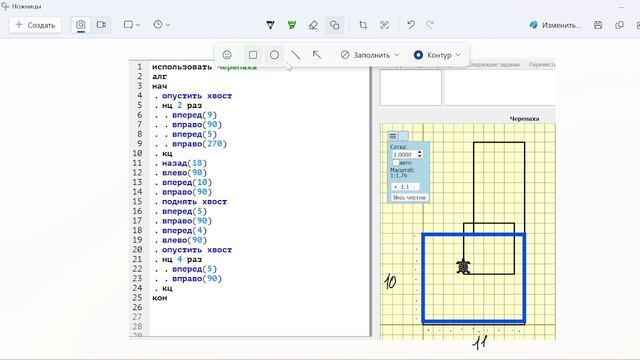
Task: Click the Создать new snip button
Action: coord(35,25)
